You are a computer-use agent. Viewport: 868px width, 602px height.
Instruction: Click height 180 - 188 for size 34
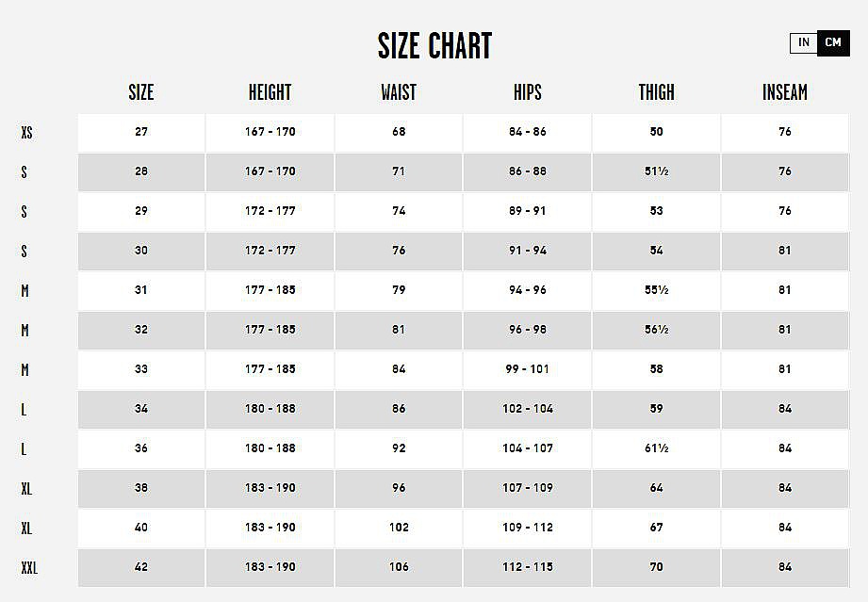click(x=270, y=409)
